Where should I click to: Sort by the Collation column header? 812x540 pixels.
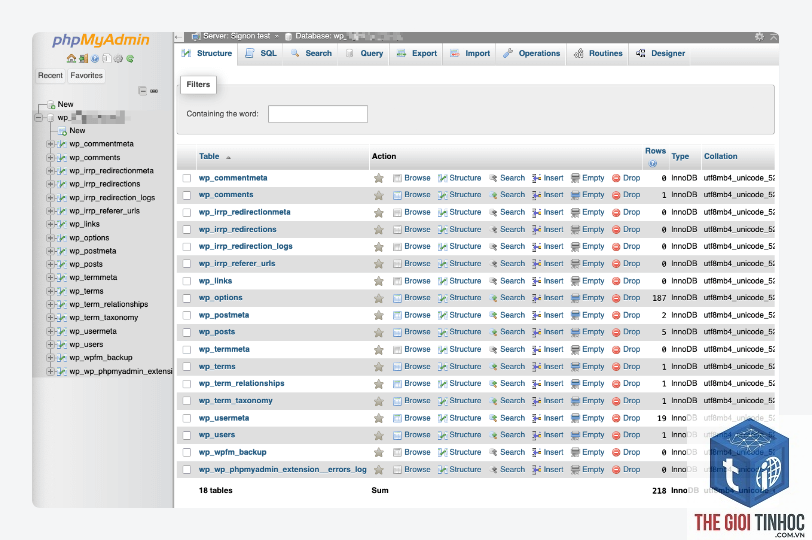(x=720, y=156)
